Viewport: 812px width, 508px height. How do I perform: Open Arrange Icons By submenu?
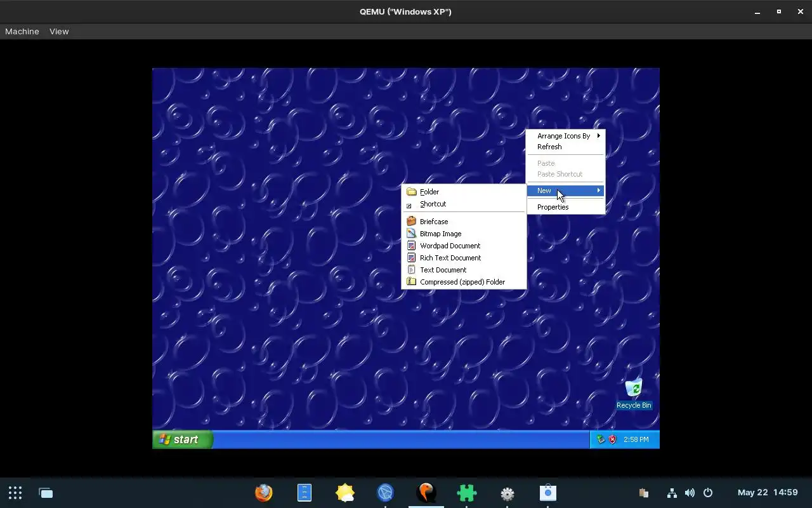[565, 136]
